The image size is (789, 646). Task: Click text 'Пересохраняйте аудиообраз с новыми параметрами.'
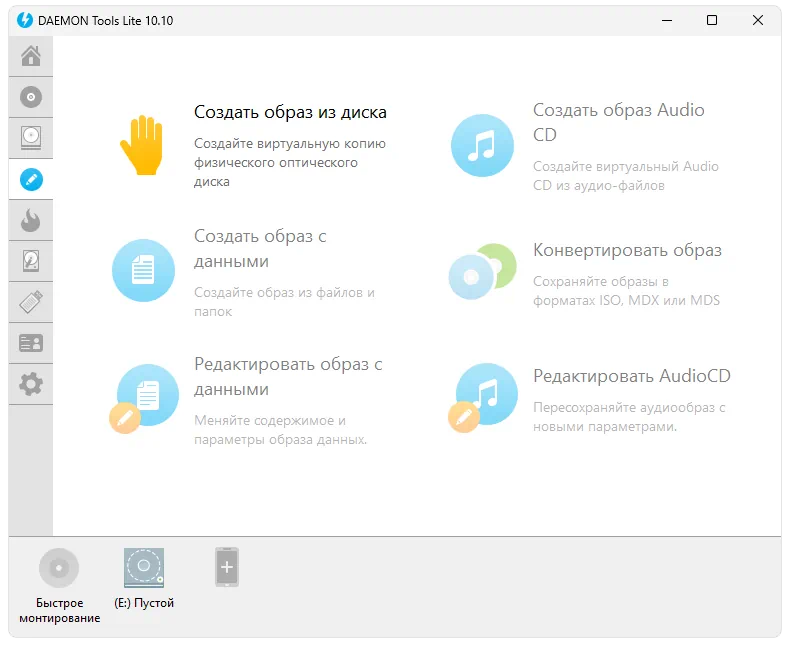click(629, 417)
